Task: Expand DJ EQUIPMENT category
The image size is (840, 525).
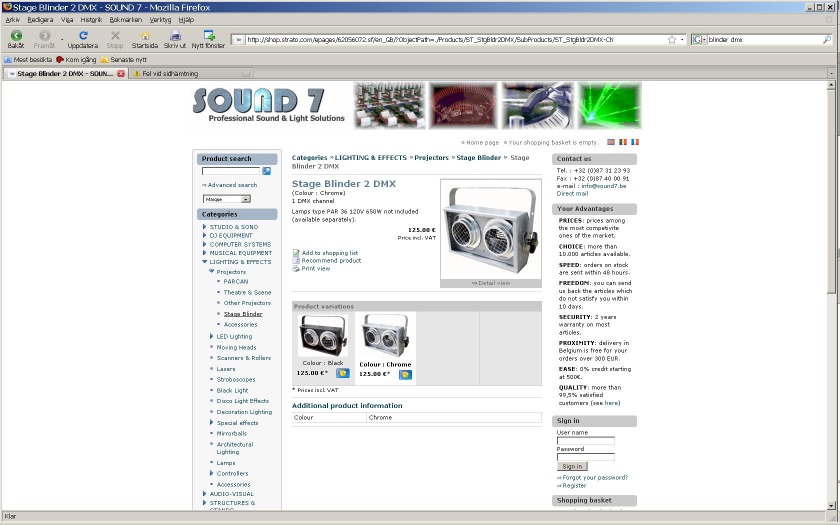Action: (x=204, y=235)
